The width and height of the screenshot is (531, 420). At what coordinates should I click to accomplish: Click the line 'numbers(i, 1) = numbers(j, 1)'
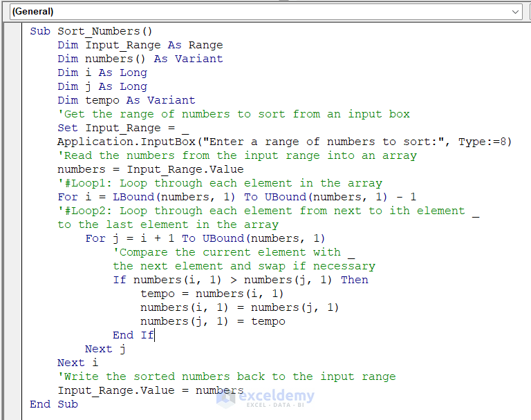239,307
